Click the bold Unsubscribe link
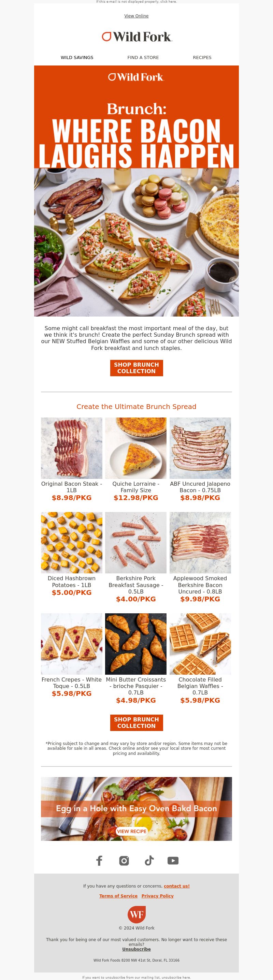The height and width of the screenshot is (980, 273). click(x=136, y=949)
